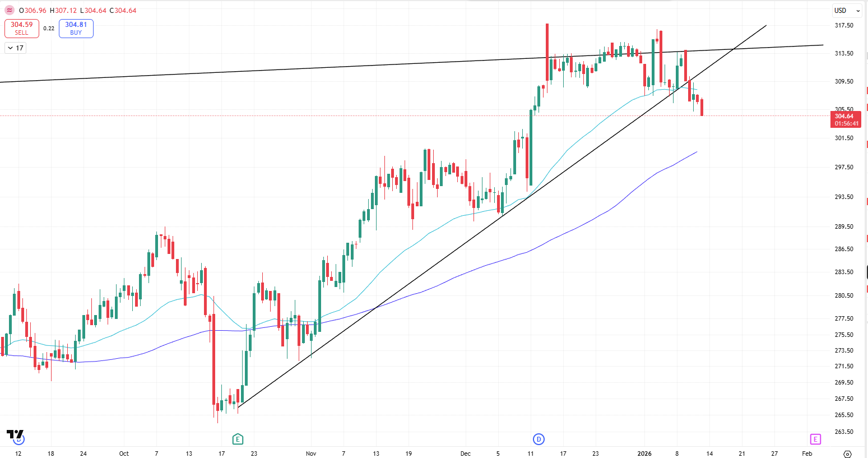Click the blue D dividend marker on the timeline
The height and width of the screenshot is (458, 868).
coord(539,440)
